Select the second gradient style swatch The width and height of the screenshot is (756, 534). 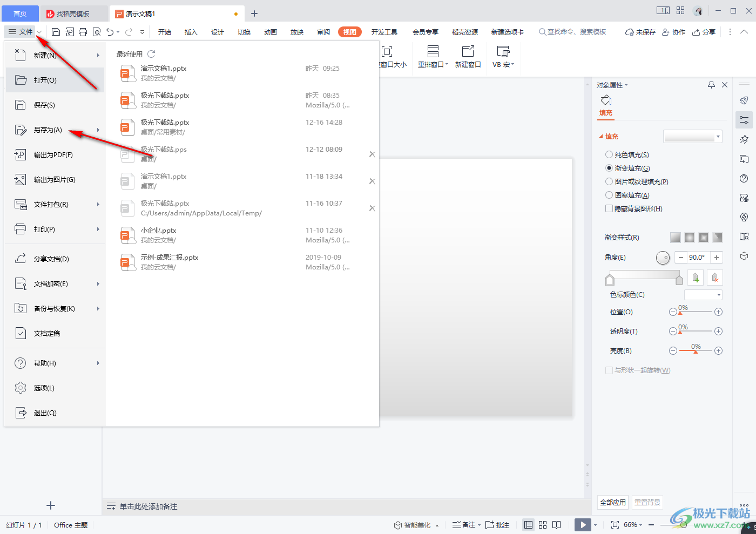tap(690, 238)
